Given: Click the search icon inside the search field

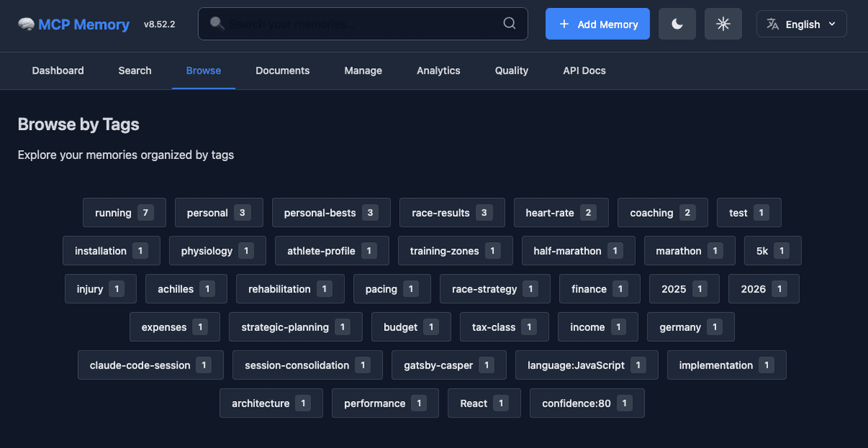Looking at the screenshot, I should pyautogui.click(x=509, y=24).
